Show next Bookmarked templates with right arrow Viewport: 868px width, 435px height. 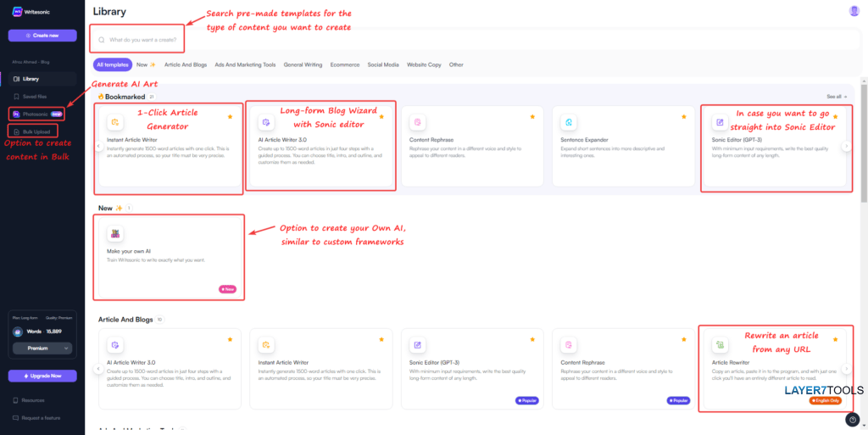(847, 146)
